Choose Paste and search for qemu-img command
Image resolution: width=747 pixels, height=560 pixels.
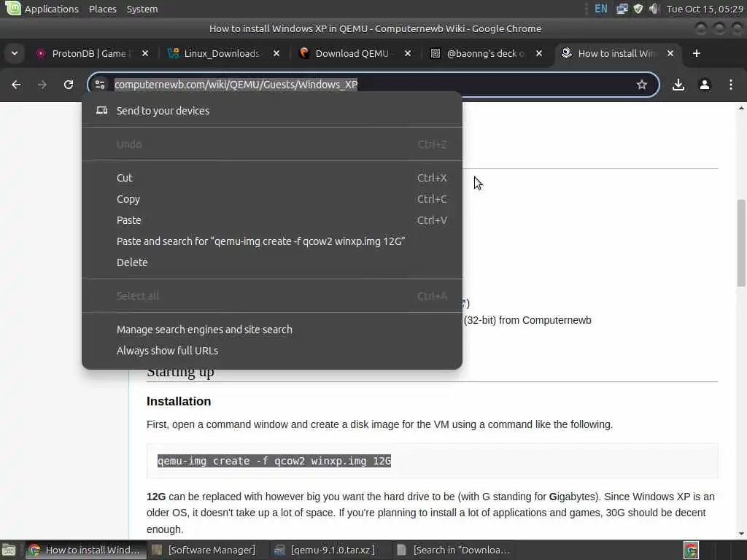pos(272,241)
